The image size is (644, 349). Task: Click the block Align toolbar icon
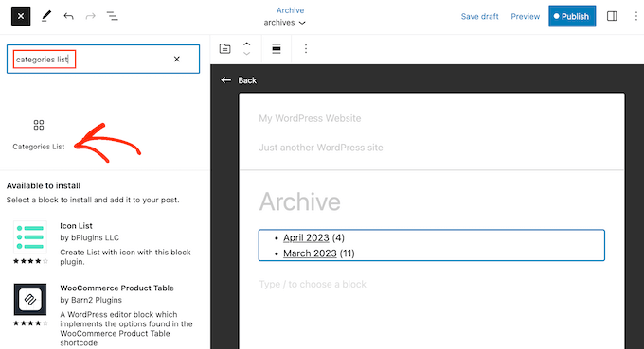[277, 49]
